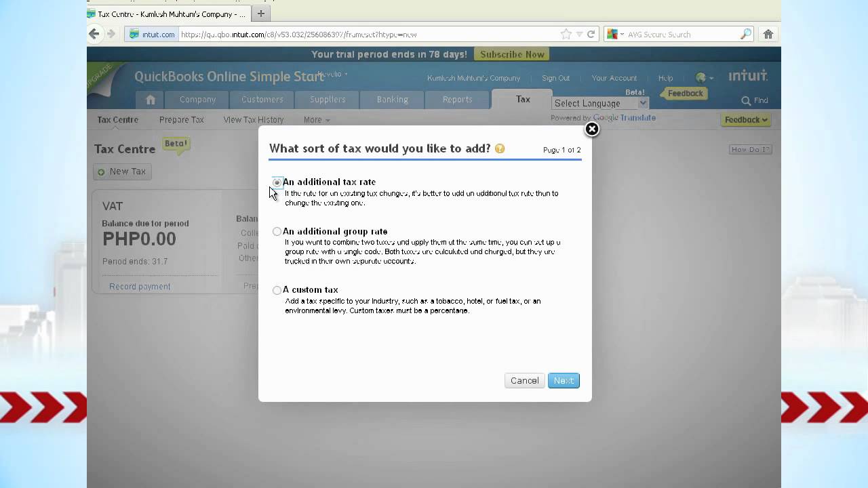The width and height of the screenshot is (868, 488).
Task: Switch to the Customers tab
Action: click(262, 100)
